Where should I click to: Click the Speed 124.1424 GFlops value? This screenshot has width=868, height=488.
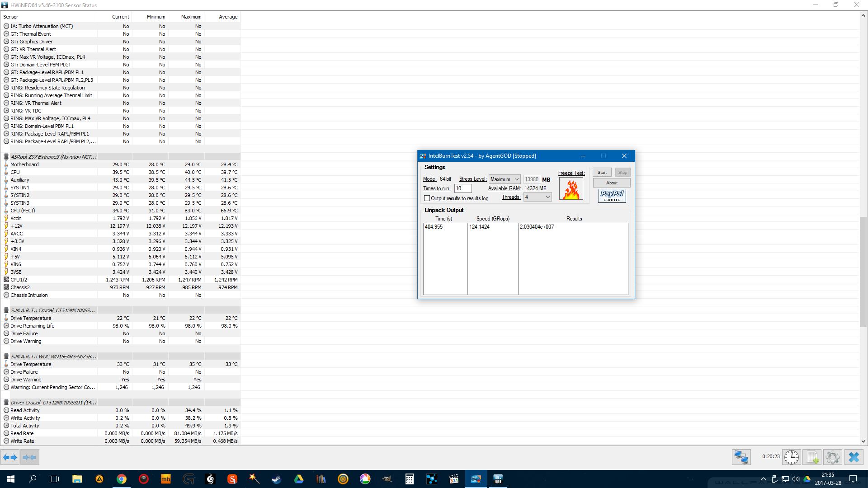tap(479, 227)
